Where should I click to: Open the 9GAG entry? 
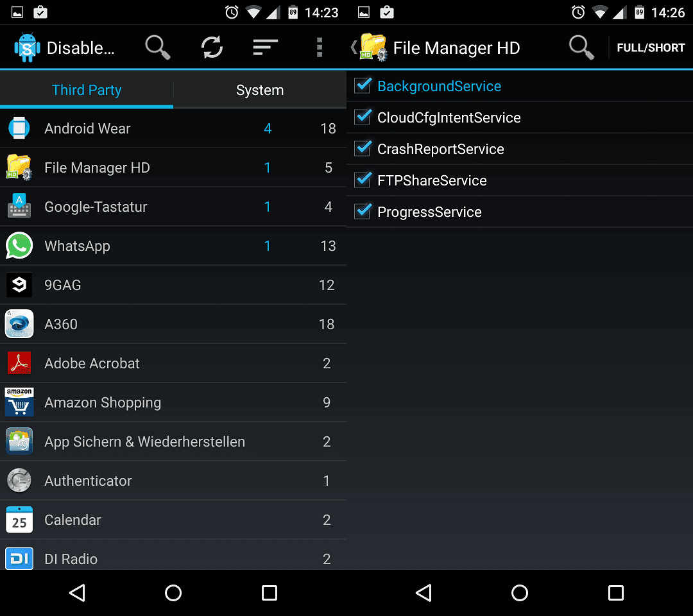click(173, 285)
